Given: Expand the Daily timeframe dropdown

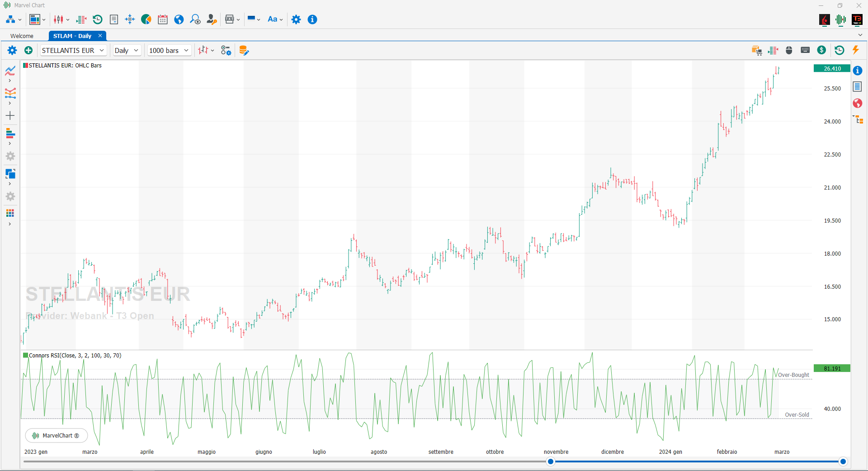Looking at the screenshot, I should (x=127, y=50).
